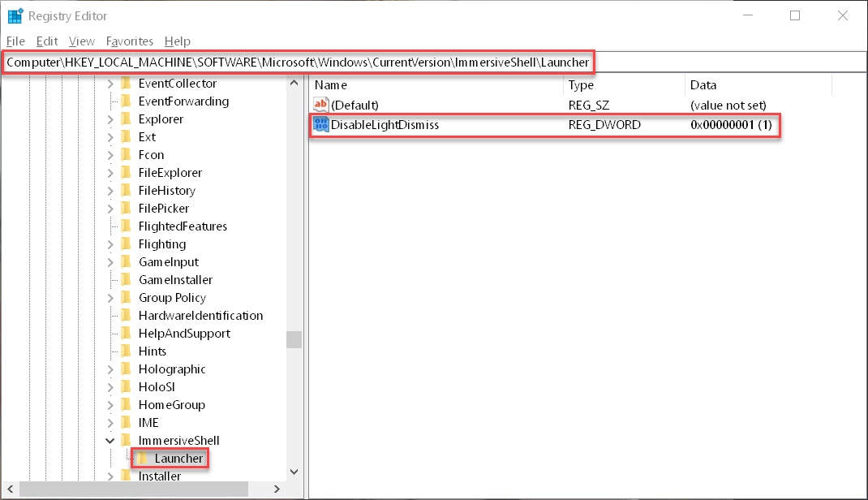Screen dimensions: 868x500
Task: Expand the Fcon key
Action: coord(110,155)
